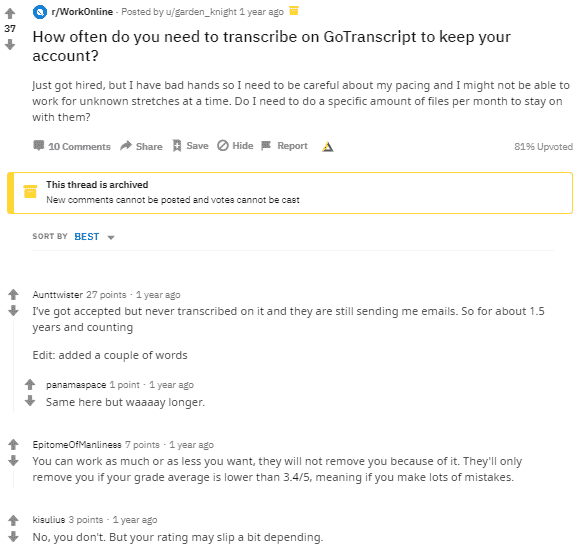Upvote Aunttwister's comment
The image size is (582, 547).
click(13, 294)
